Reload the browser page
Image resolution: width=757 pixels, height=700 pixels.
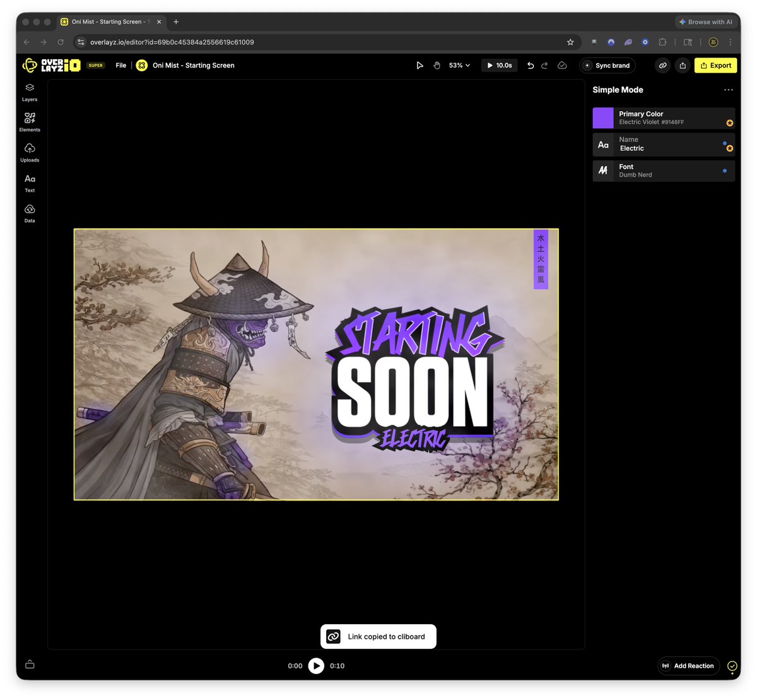click(x=61, y=42)
